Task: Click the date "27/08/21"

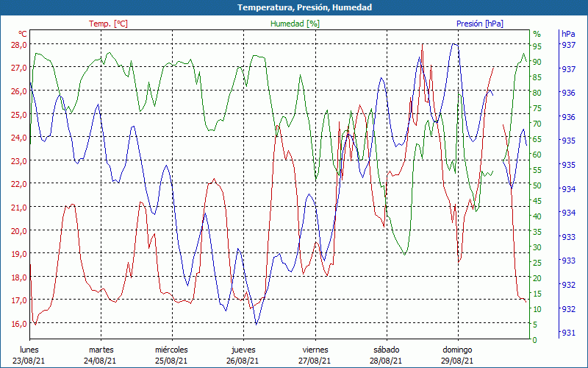Action: pyautogui.click(x=315, y=361)
